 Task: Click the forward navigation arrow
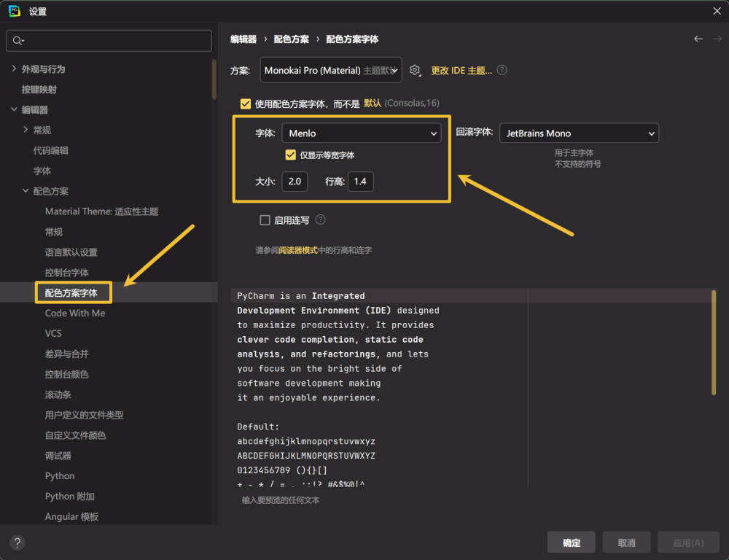717,39
